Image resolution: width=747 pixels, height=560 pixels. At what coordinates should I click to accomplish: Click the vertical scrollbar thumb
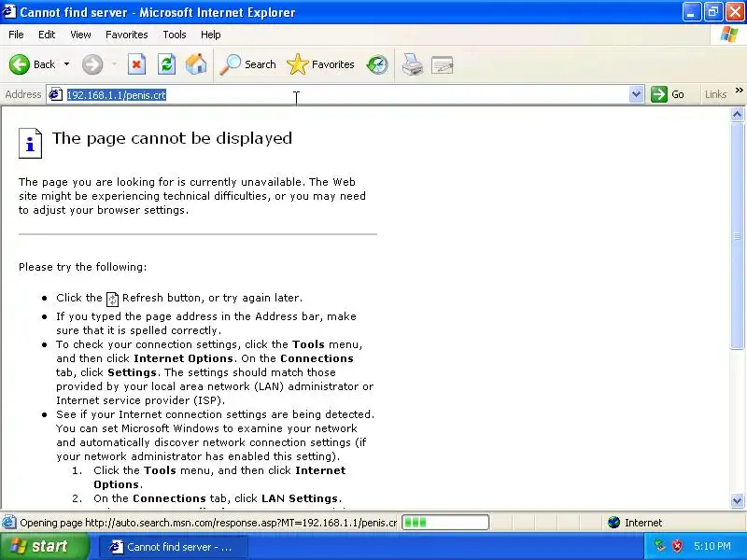click(x=738, y=236)
